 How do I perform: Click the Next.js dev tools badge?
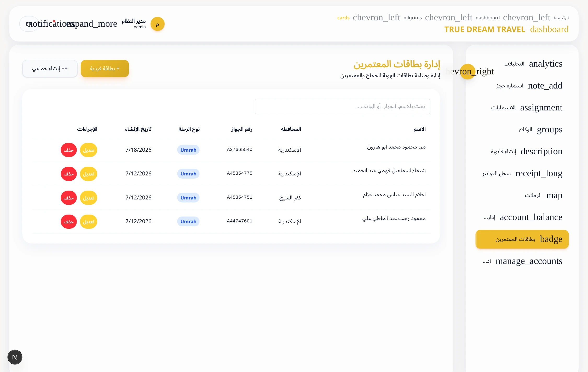click(x=15, y=357)
